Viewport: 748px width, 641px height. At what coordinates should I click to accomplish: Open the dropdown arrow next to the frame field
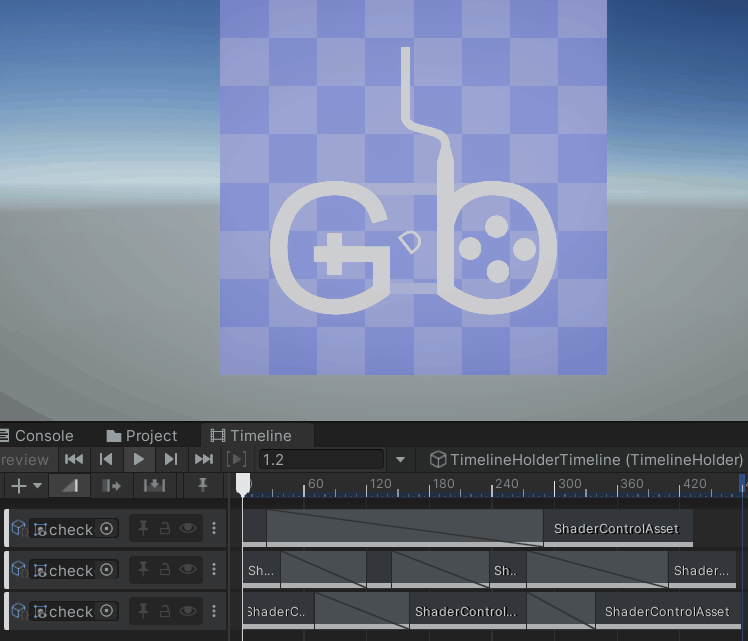click(x=400, y=460)
